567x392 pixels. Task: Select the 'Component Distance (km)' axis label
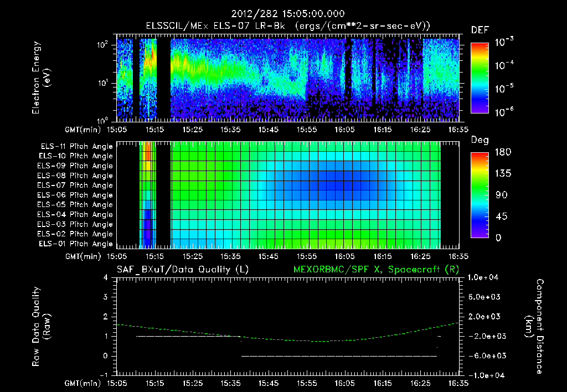pyautogui.click(x=534, y=326)
